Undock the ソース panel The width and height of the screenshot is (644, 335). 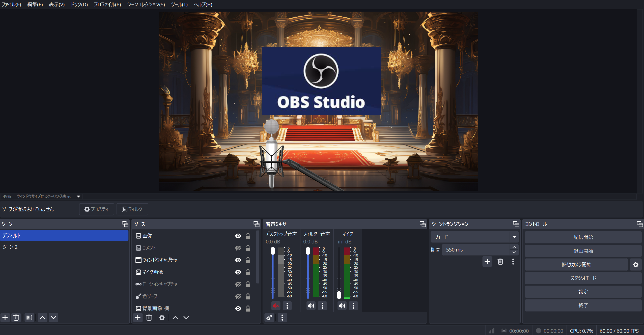(x=257, y=224)
